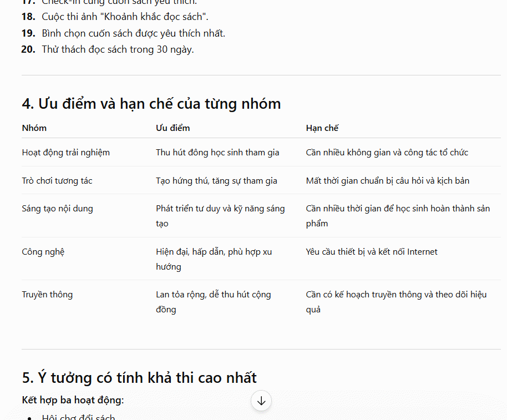Click the scroll-to-bottom arrow button
This screenshot has height=420, width=507.
[261, 401]
